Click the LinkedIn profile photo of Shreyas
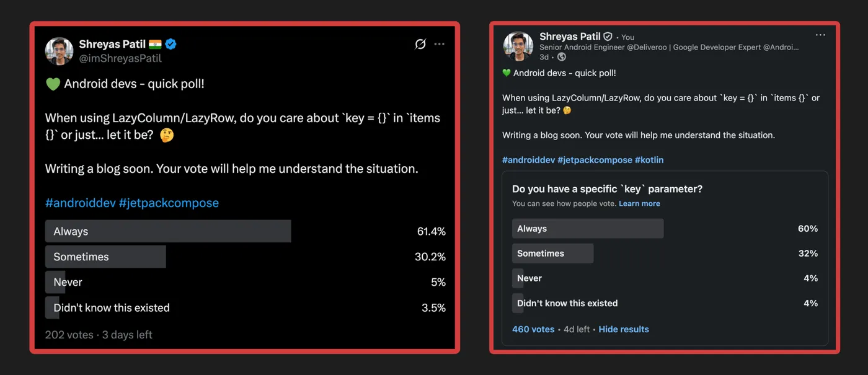This screenshot has width=868, height=375. 518,46
